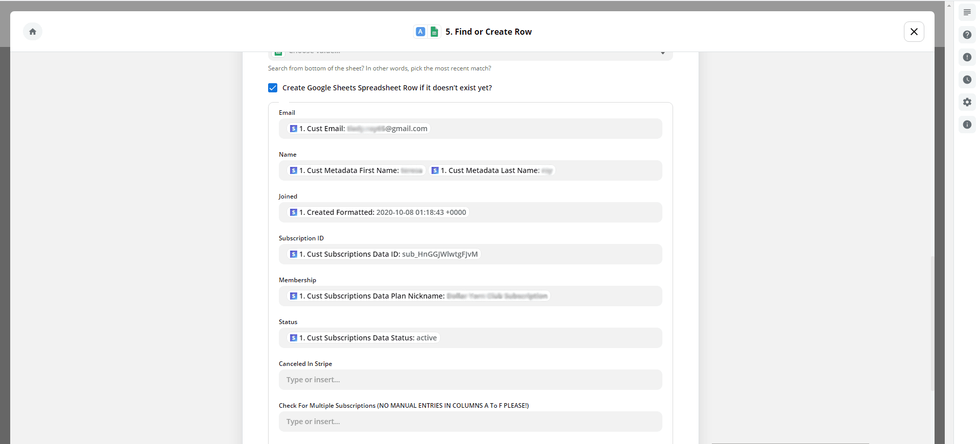Screen dimensions: 980x444
Task: Select the Cust Email data pill
Action: [x=358, y=129]
